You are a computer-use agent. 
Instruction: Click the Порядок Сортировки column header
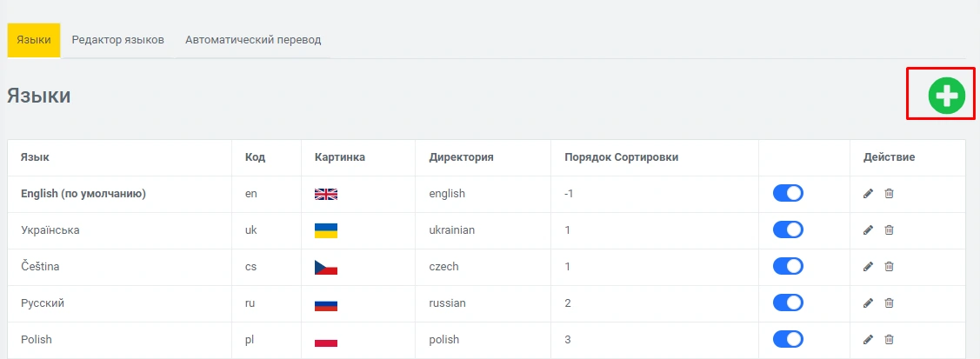[x=621, y=157]
